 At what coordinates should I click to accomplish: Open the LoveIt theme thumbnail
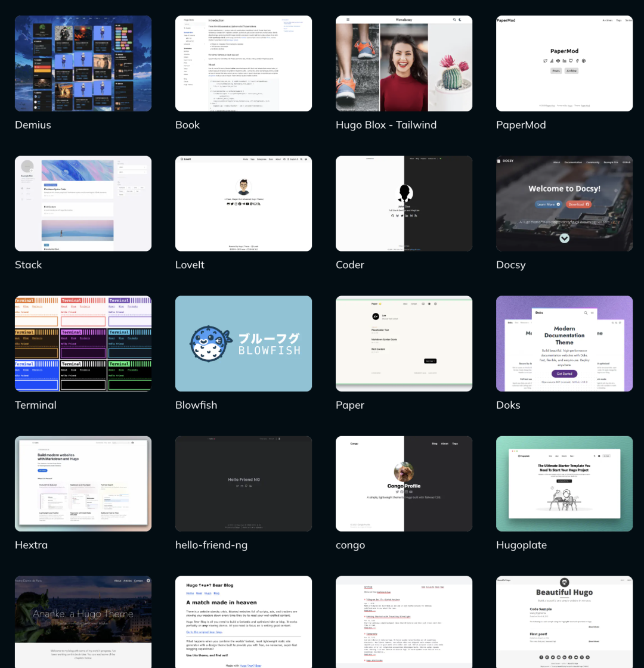243,204
